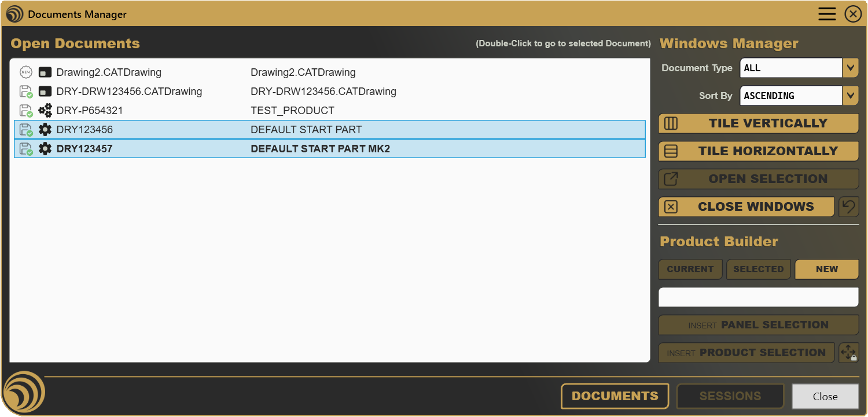Click the Close Windows button

(746, 207)
